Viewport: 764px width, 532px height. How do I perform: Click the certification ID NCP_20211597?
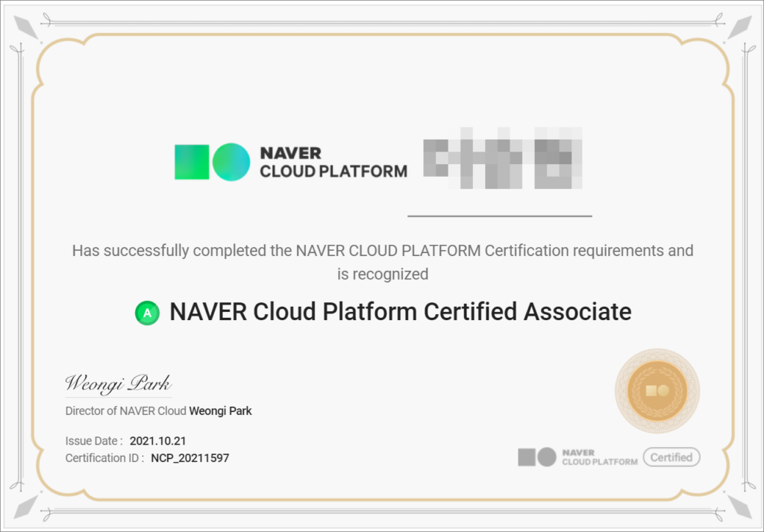pos(190,458)
